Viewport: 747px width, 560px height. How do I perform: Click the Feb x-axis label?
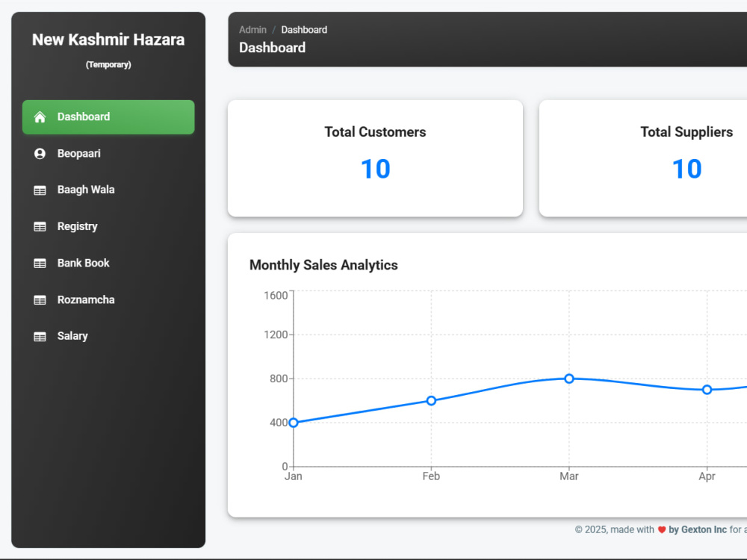pyautogui.click(x=431, y=476)
